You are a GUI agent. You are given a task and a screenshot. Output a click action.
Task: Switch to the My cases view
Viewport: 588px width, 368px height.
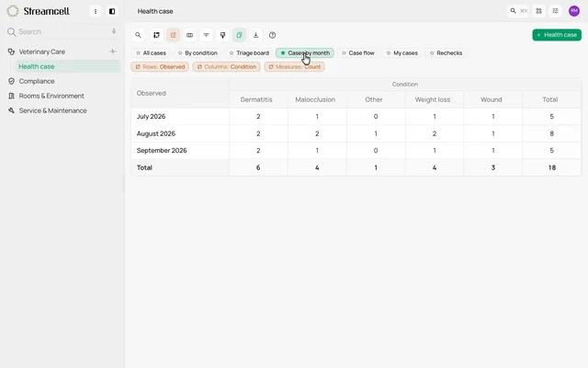click(402, 53)
